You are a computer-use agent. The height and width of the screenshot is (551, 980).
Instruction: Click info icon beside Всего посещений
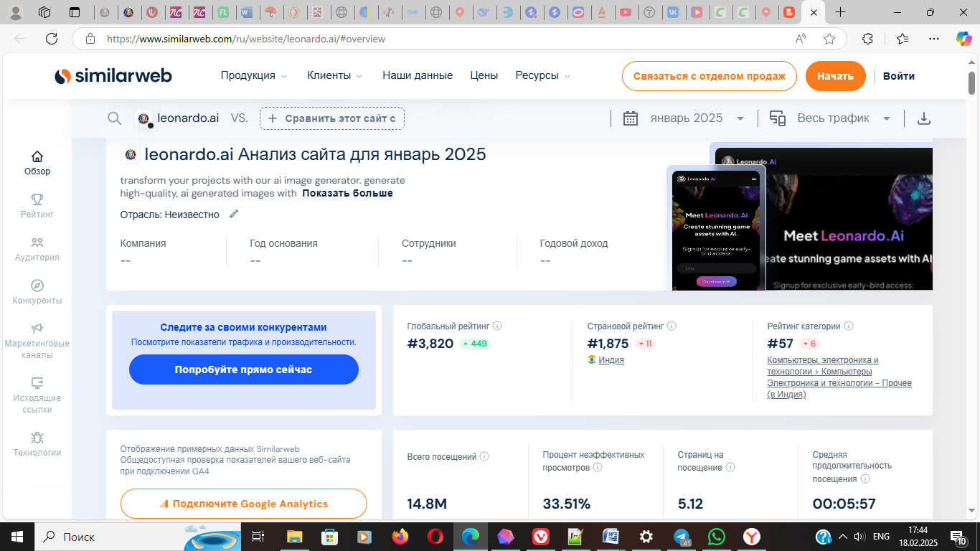click(x=484, y=456)
